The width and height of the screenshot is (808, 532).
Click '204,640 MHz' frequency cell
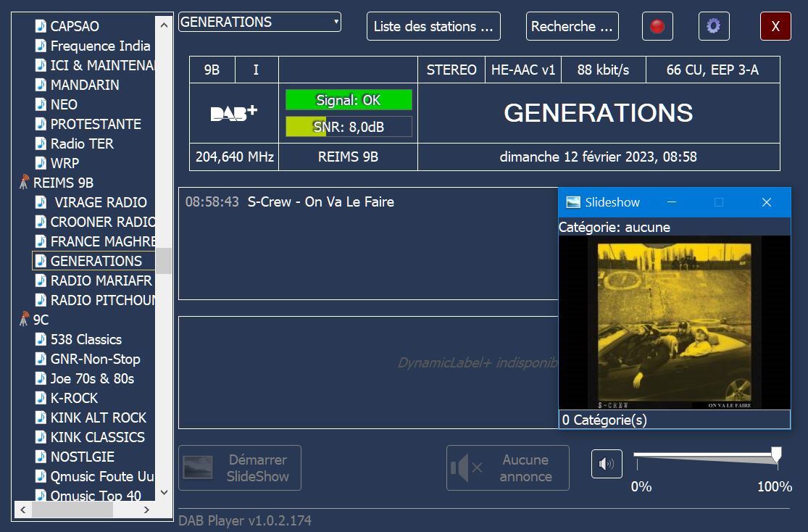point(235,157)
